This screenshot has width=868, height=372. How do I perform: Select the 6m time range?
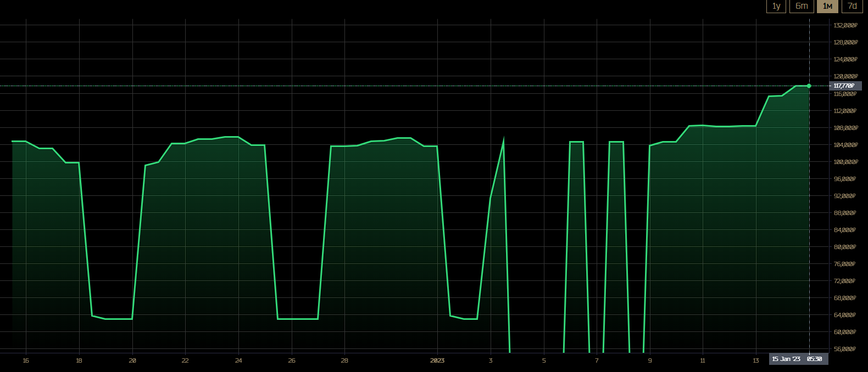tap(802, 6)
